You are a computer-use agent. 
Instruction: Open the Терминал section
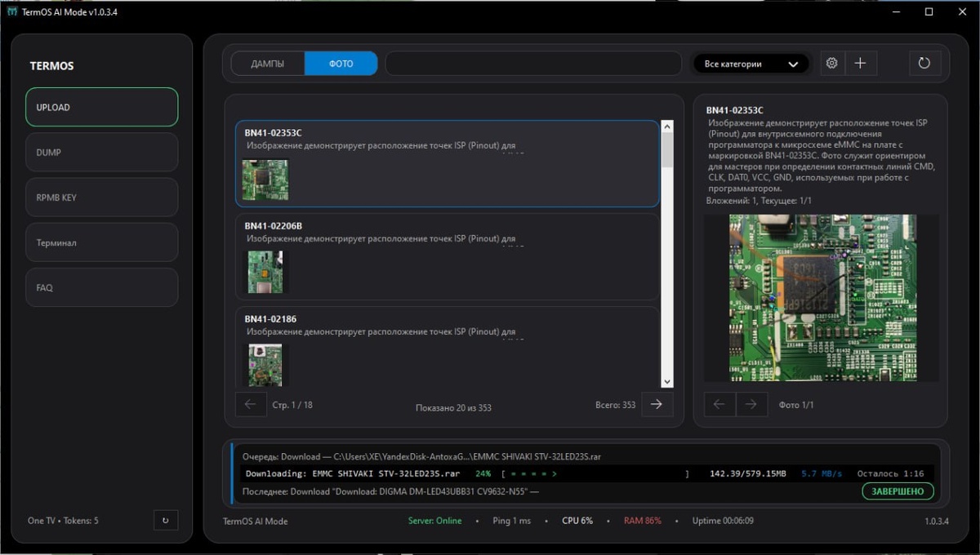(101, 242)
